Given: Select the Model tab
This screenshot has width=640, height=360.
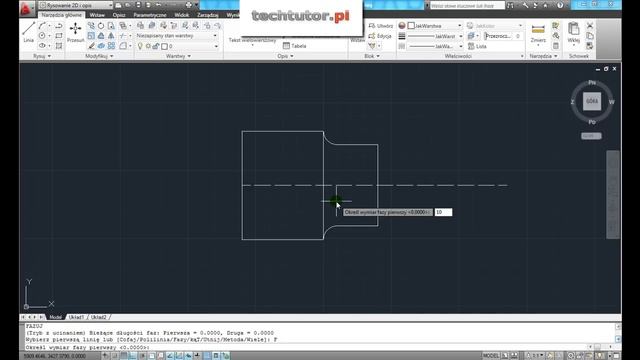Looking at the screenshot, I should click(x=55, y=317).
